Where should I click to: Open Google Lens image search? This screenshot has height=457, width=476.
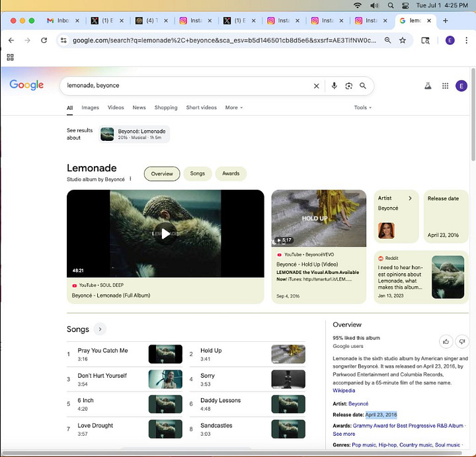click(x=348, y=86)
